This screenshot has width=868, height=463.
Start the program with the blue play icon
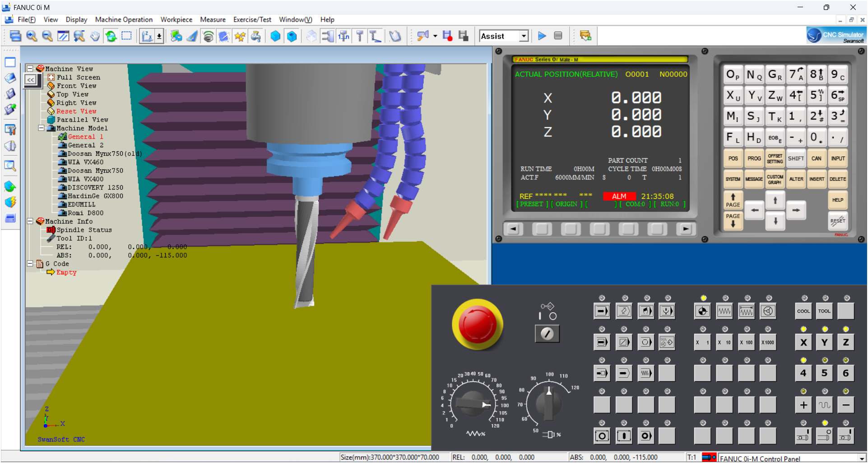point(542,36)
